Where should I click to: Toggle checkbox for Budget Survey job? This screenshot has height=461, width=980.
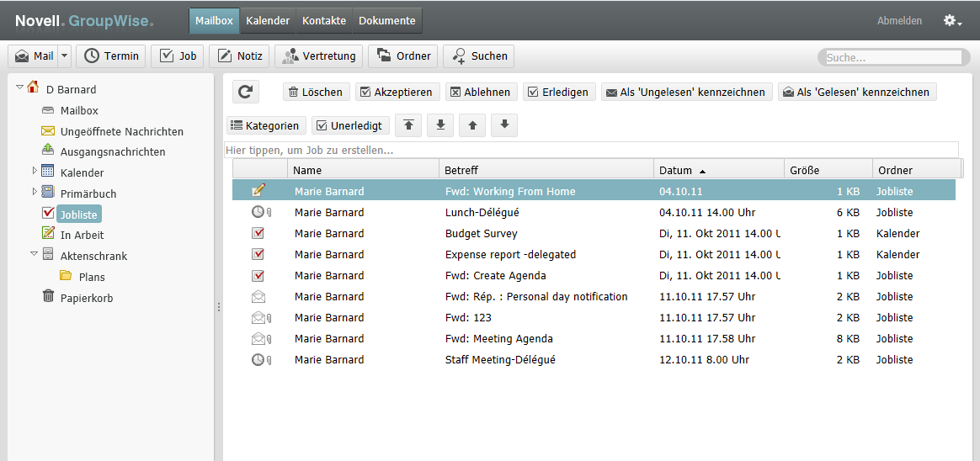(x=258, y=234)
